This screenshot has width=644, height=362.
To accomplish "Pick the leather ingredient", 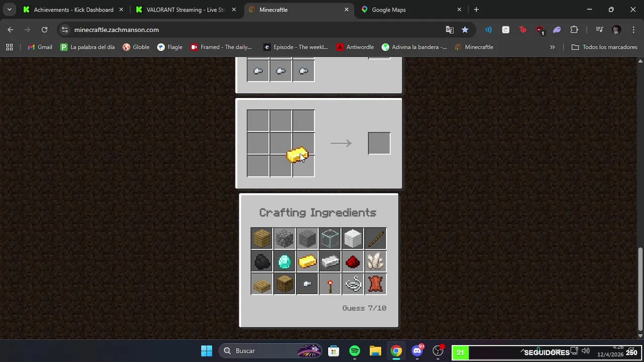I will click(375, 284).
